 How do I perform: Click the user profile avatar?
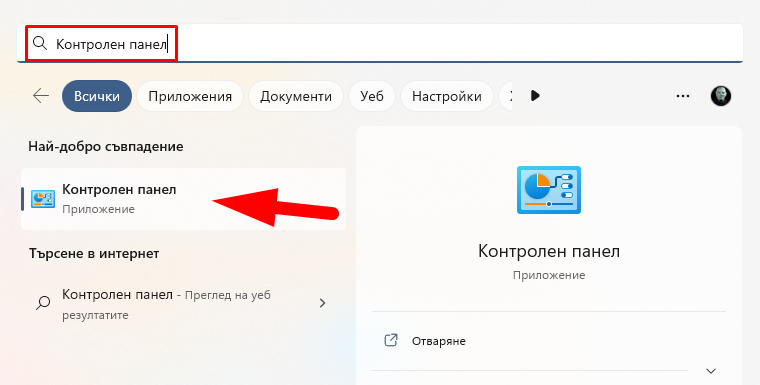tap(721, 96)
